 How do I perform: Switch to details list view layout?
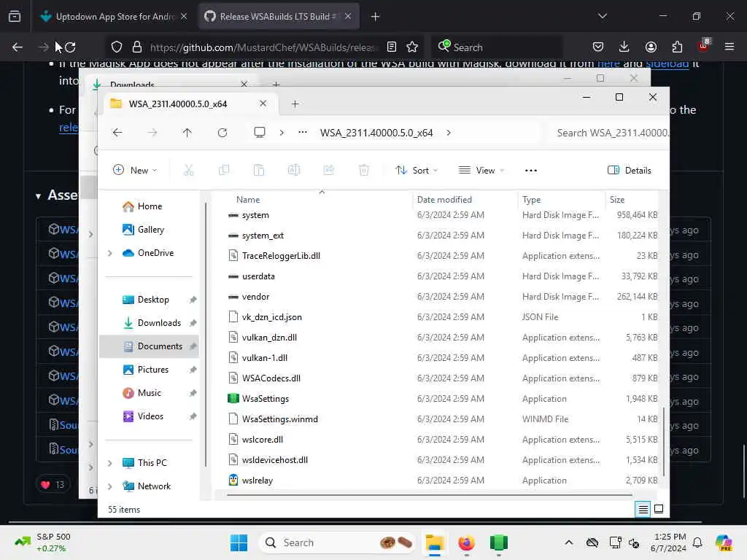pyautogui.click(x=643, y=510)
